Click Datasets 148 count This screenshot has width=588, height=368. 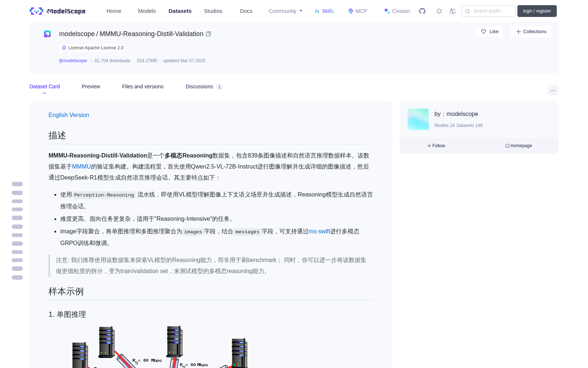tap(469, 125)
